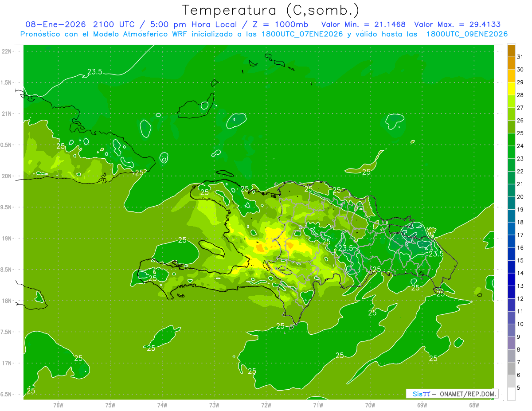Click the "1800UTC_09ENE2026" valid-until time
The height and width of the screenshot is (411, 532).
467,34
